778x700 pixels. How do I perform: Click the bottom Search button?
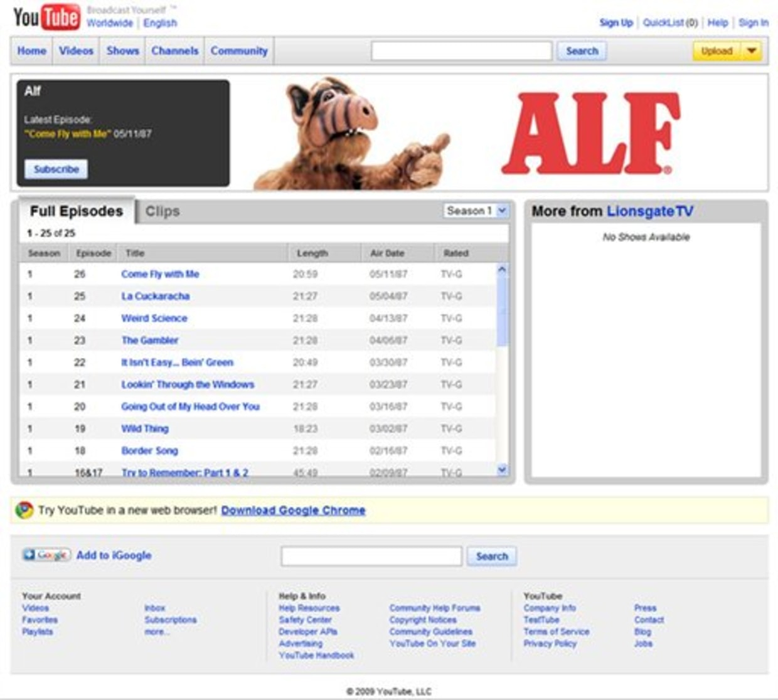tap(491, 556)
